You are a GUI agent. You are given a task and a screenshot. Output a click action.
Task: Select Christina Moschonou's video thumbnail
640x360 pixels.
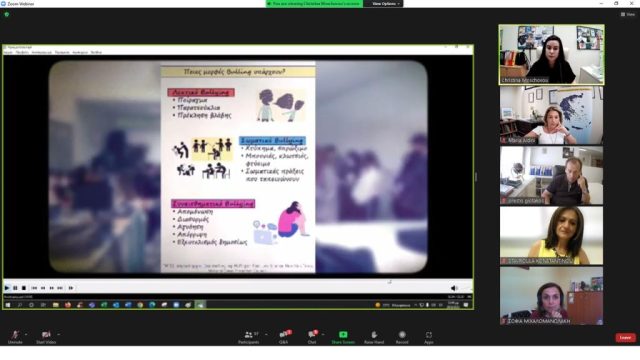551,55
